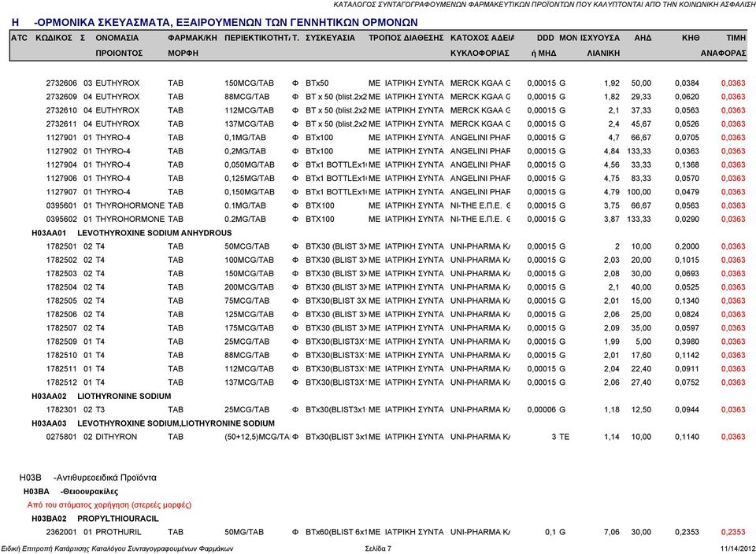Screen dimensions: 756x554
Task: Select the H03AA01 LEVOTHYROXINE SODIUM ANHYDROUS heading
Action: click(132, 233)
